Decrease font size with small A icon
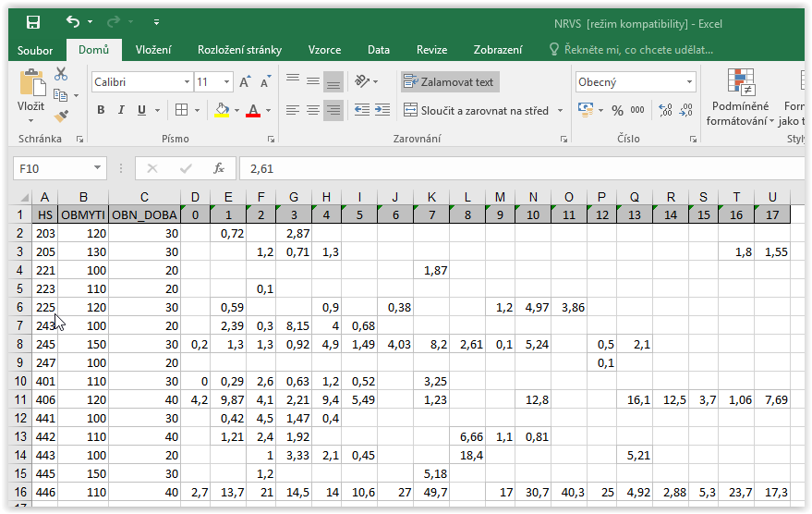 pos(265,82)
